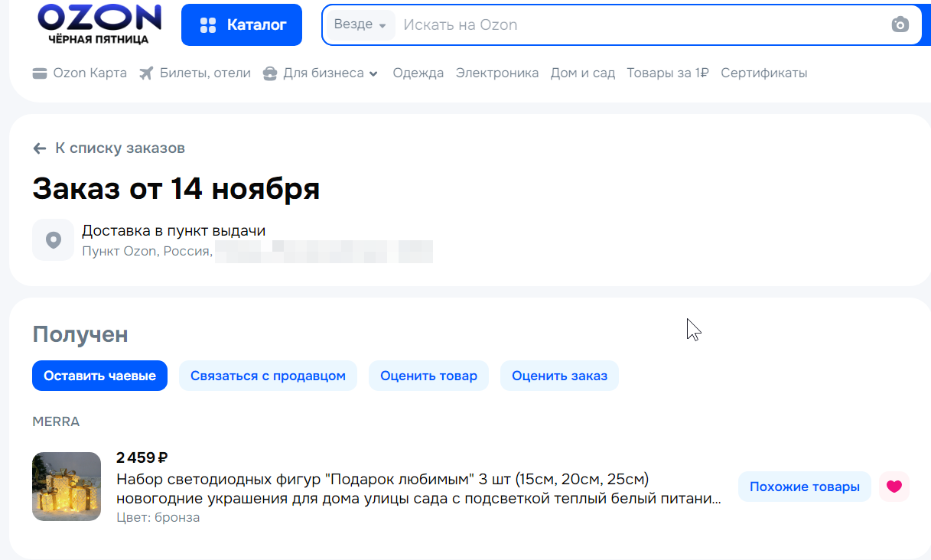Select the pickup point location pin icon
931x560 pixels.
[53, 240]
